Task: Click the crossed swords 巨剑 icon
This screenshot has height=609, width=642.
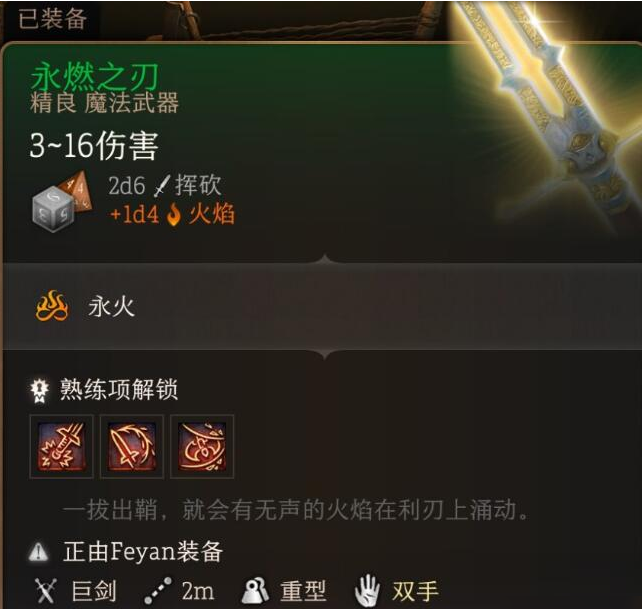Action: [x=45, y=591]
